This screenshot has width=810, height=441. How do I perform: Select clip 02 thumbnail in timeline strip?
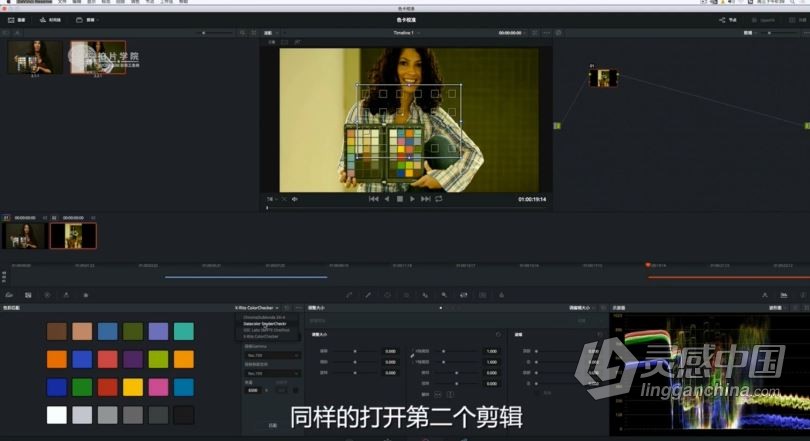click(x=73, y=235)
